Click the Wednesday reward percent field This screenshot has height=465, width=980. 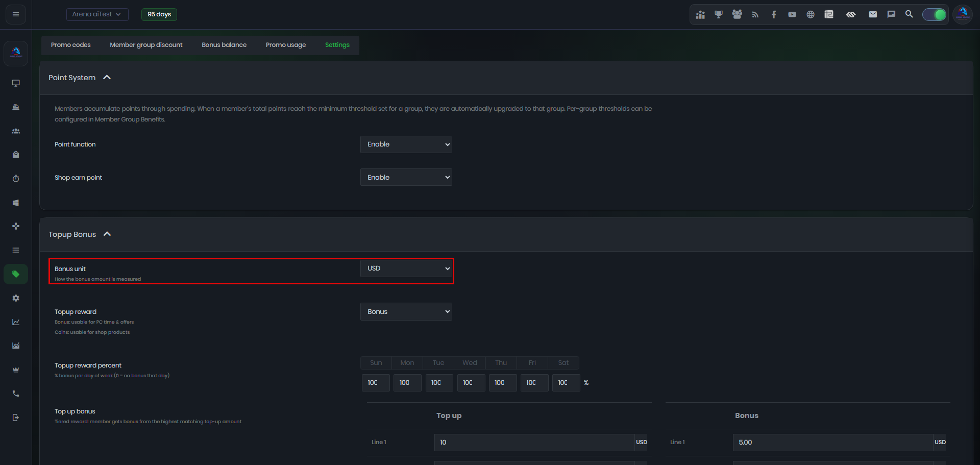click(471, 383)
